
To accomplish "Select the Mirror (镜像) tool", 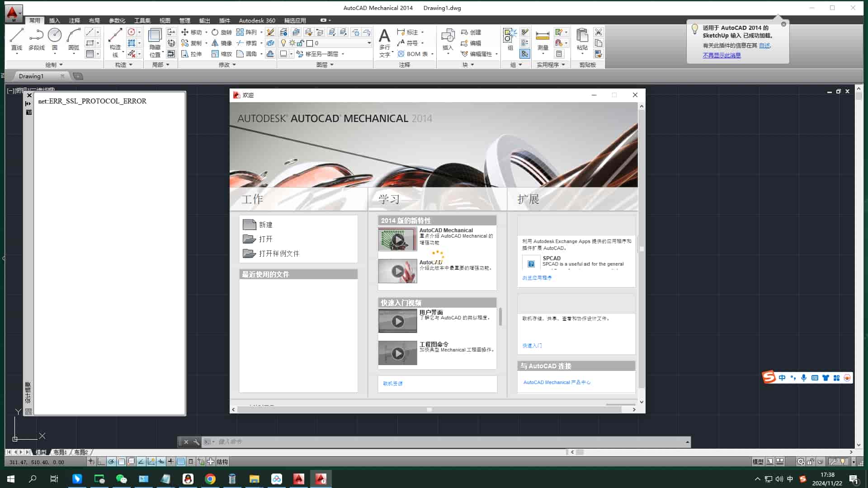I will pos(222,43).
